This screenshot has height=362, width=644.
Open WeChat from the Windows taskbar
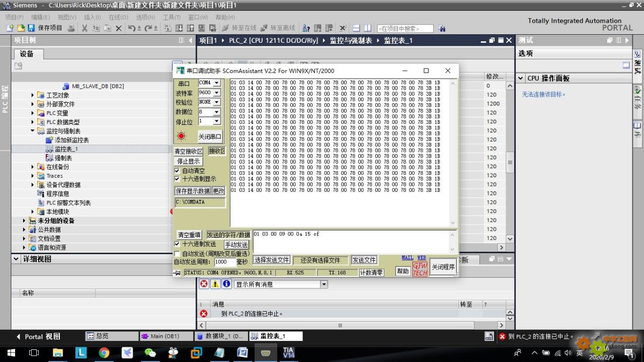[150, 352]
